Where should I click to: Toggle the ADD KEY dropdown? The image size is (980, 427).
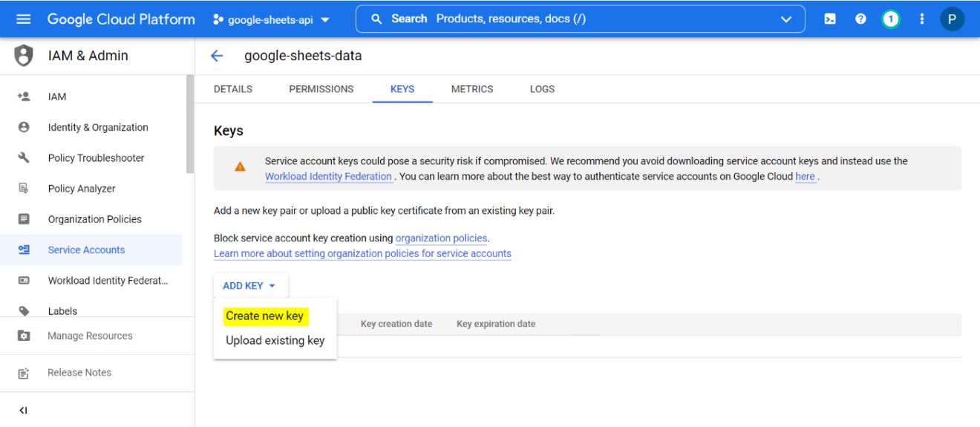(x=251, y=286)
